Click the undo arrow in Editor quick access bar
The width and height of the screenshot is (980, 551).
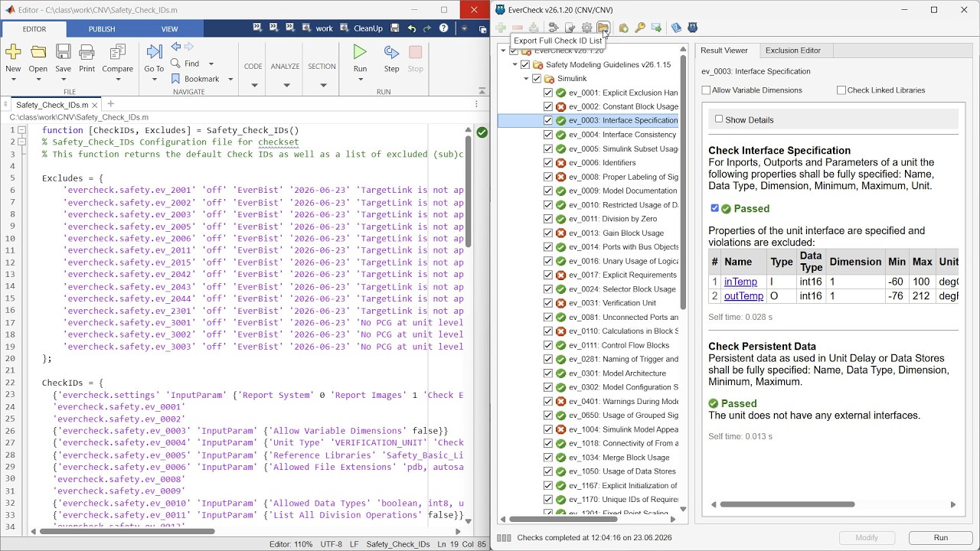pyautogui.click(x=412, y=28)
